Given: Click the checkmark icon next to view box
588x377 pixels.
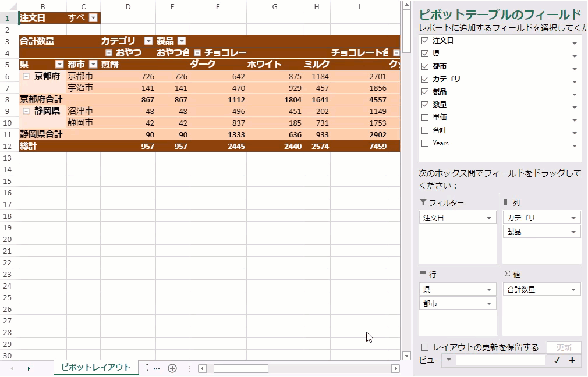Looking at the screenshot, I should point(557,360).
